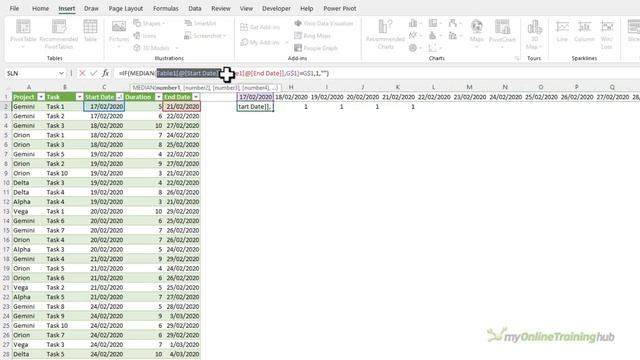Screen dimensions: 640x360
Task: Switch to the Power Pivot tab
Action: click(x=340, y=8)
